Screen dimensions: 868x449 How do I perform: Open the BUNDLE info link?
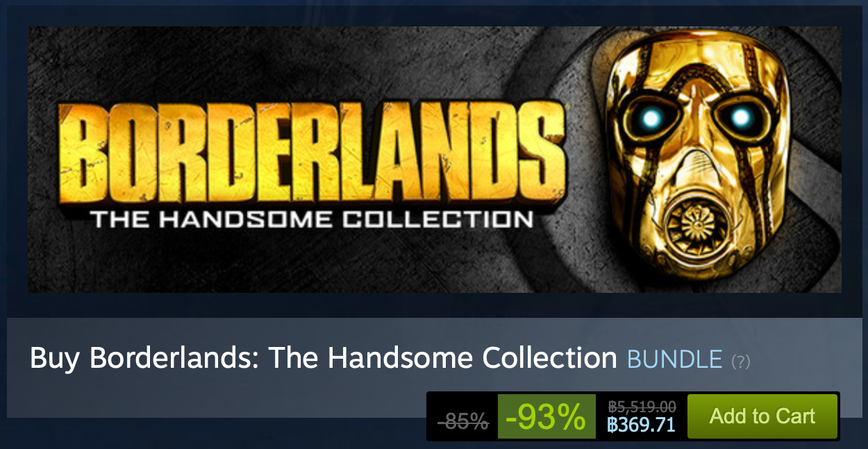[x=675, y=359]
